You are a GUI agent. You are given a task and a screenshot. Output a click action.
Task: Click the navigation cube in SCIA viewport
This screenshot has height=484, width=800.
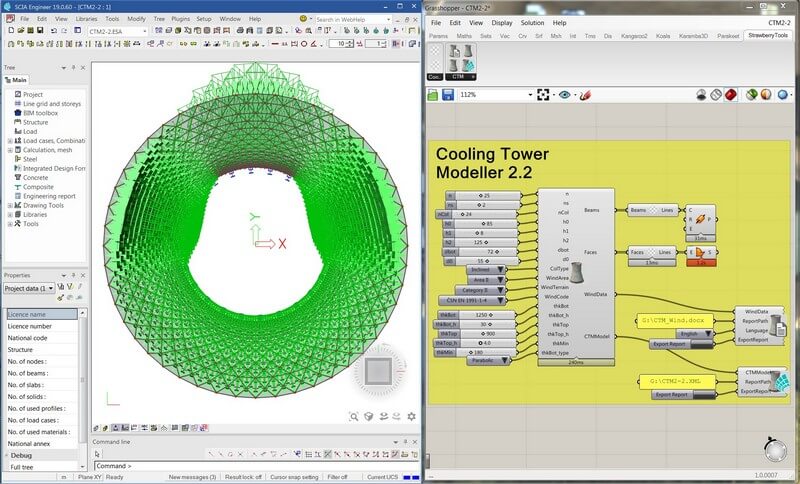coord(378,372)
